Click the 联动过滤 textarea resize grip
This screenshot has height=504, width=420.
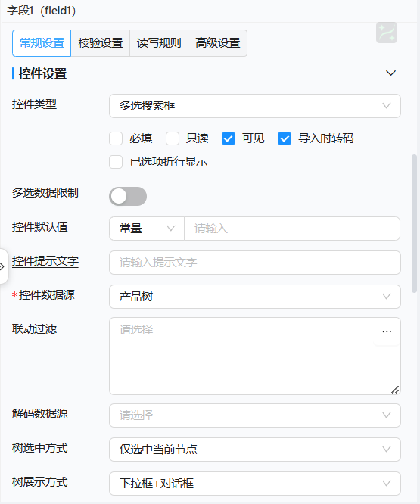coord(395,390)
